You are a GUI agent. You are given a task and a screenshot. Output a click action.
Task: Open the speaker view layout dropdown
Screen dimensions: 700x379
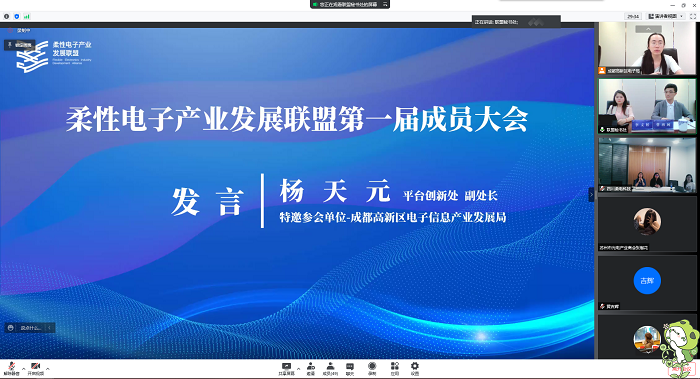tap(666, 17)
